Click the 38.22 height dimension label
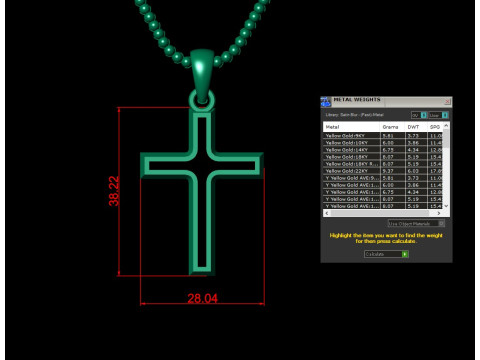 (114, 191)
